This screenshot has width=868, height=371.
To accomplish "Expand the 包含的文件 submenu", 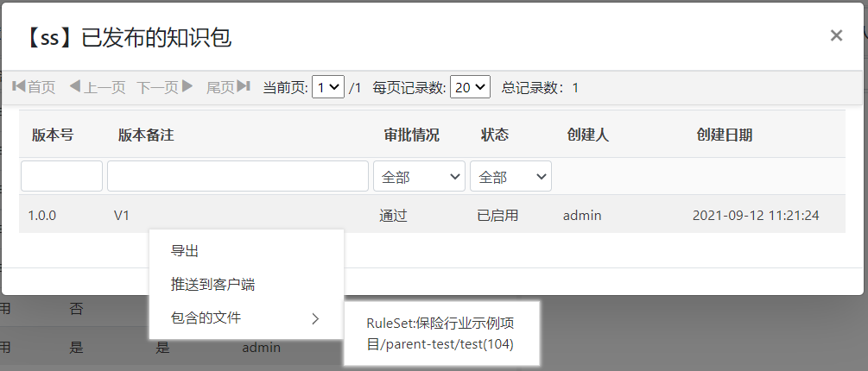I will (206, 318).
